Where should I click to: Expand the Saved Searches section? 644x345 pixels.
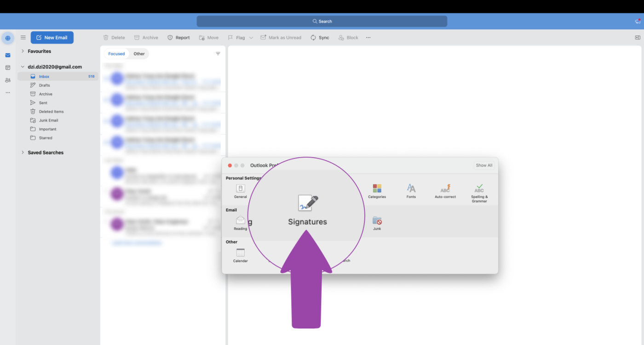click(23, 152)
